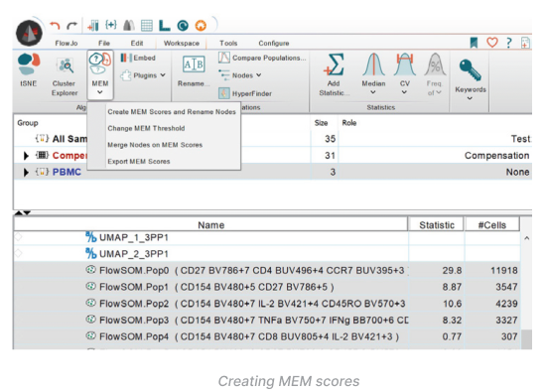547x392 pixels.
Task: Click the pane divider collapse arrows
Action: [x=23, y=212]
